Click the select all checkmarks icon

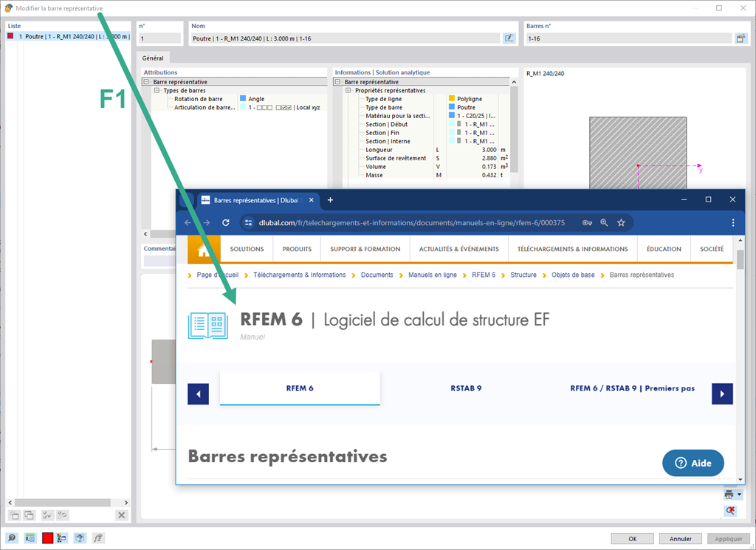coord(47,515)
